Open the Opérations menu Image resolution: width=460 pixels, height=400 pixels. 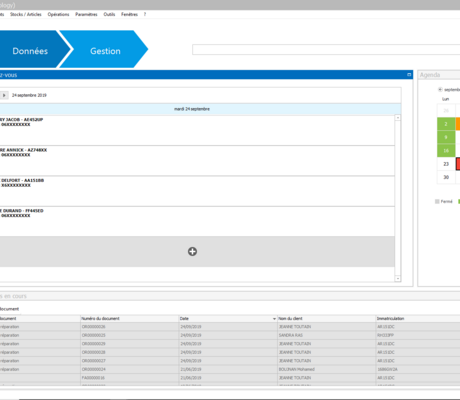tap(58, 14)
